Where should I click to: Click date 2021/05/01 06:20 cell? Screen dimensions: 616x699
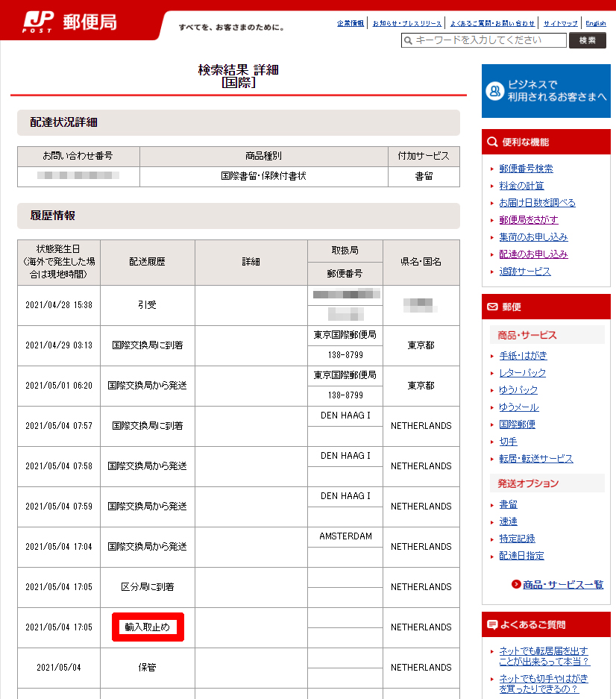(59, 385)
